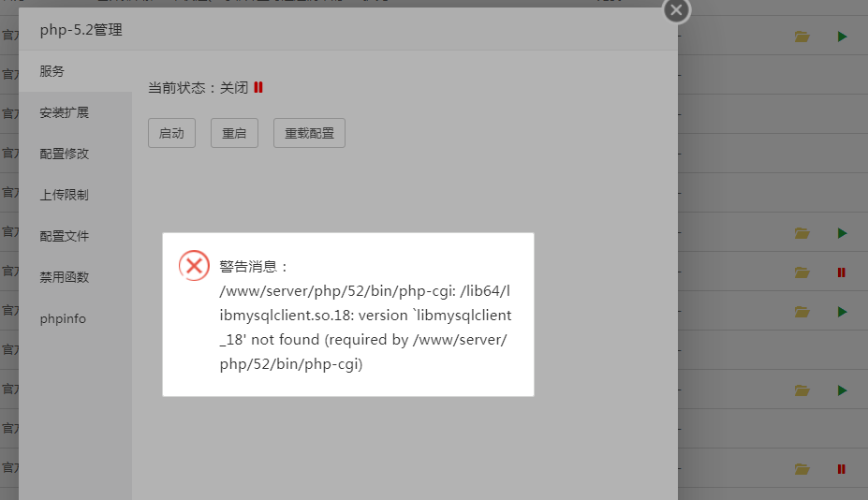Open the 服务 tab in sidebar
This screenshot has width=868, height=500.
pyautogui.click(x=75, y=71)
